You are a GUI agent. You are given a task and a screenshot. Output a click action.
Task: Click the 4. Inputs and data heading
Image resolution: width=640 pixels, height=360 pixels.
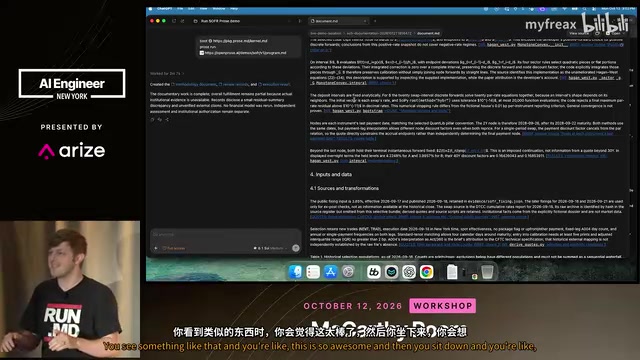tap(331, 174)
